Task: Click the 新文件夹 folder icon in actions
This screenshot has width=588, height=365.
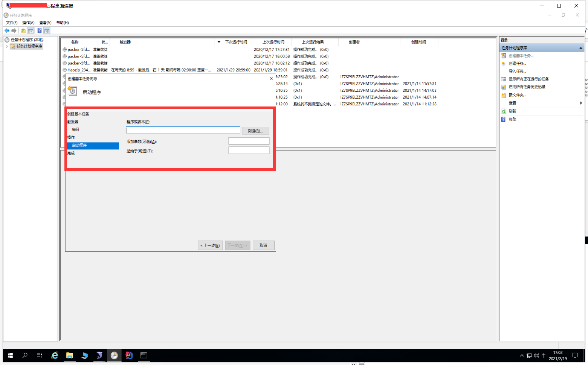Action: 504,95
